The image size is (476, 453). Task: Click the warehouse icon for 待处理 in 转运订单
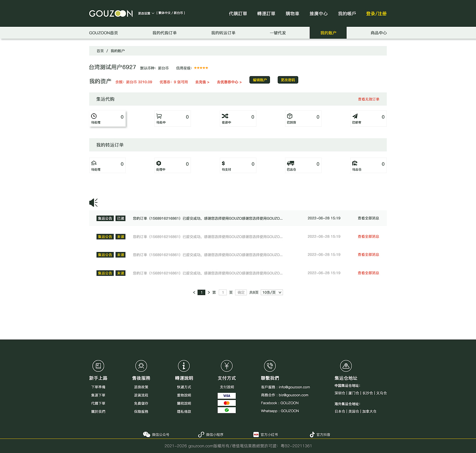click(94, 163)
